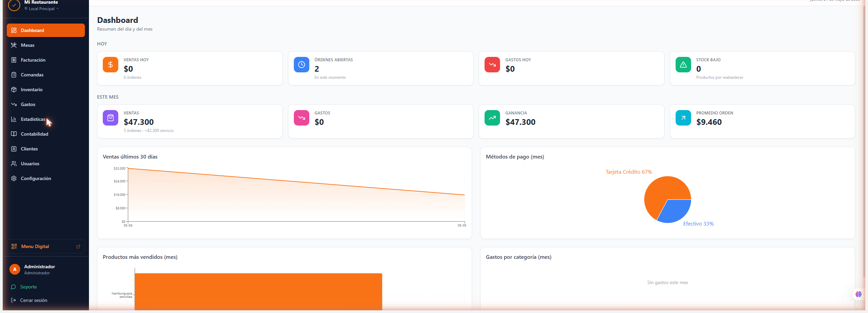868x313 pixels.
Task: Select Comandas in the sidebar
Action: [45, 75]
